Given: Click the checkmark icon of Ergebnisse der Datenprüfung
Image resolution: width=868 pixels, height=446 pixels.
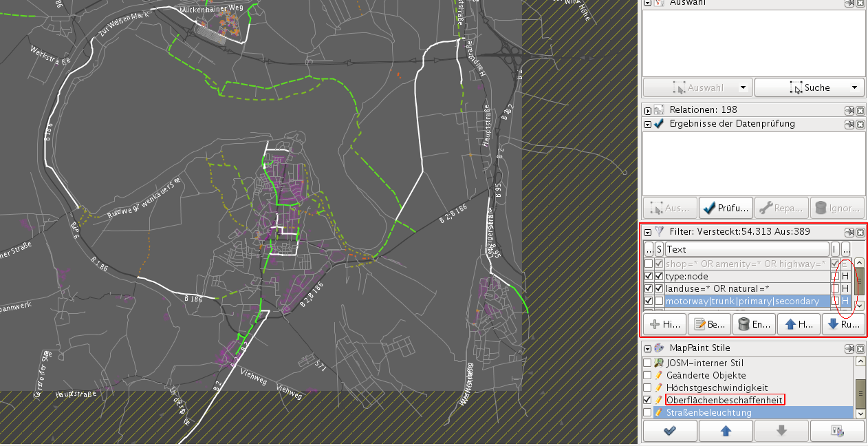Looking at the screenshot, I should pyautogui.click(x=659, y=124).
